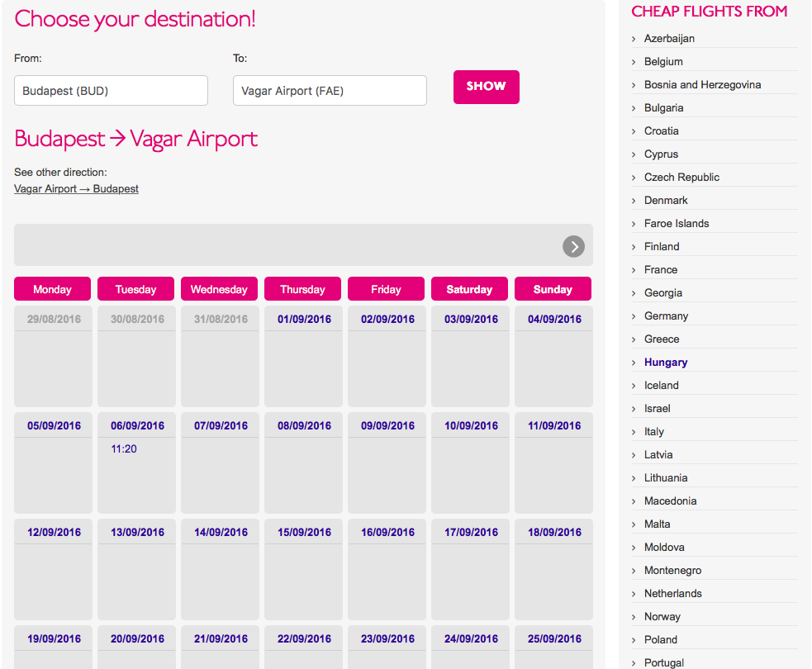Viewport: 812px width, 669px height.
Task: Select Norway from the sidebar
Action: [662, 617]
